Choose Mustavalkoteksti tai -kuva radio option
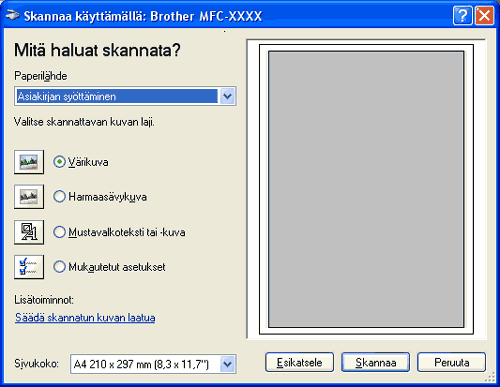This screenshot has height=387, width=500. click(59, 232)
